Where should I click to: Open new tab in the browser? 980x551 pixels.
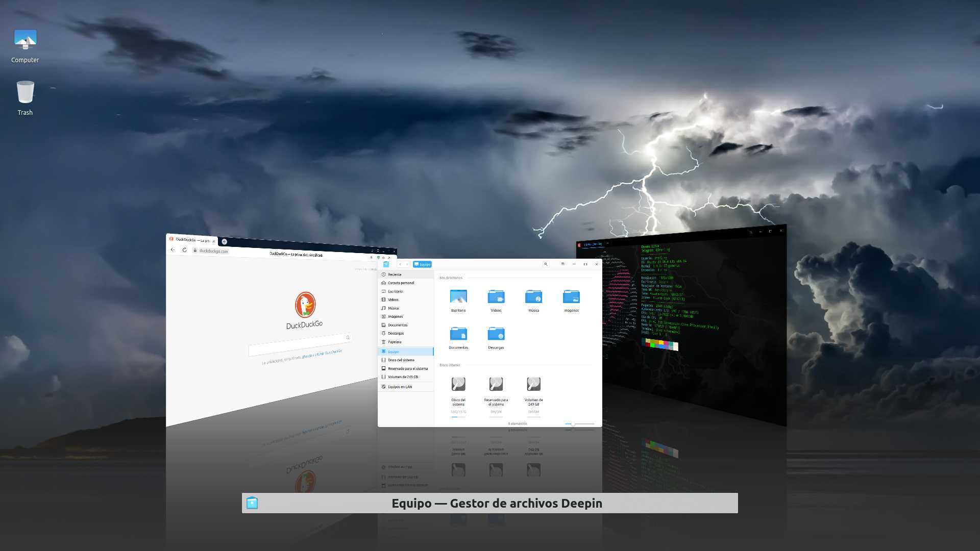click(224, 242)
